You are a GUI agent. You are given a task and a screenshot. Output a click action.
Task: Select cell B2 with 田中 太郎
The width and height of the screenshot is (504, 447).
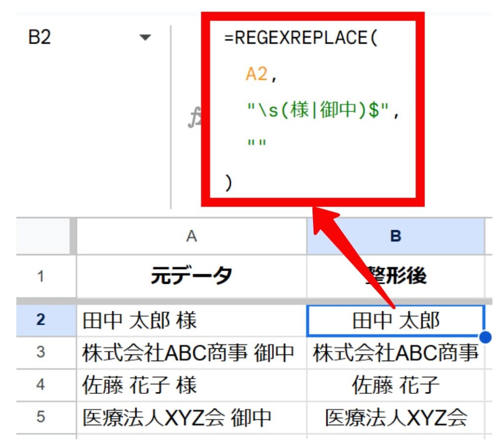point(396,321)
